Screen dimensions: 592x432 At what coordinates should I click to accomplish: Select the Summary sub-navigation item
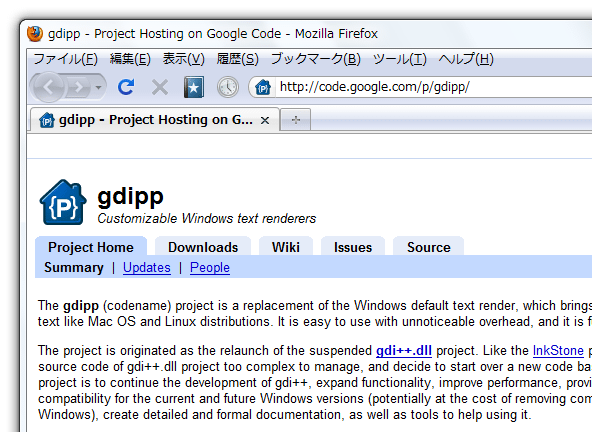click(x=74, y=268)
